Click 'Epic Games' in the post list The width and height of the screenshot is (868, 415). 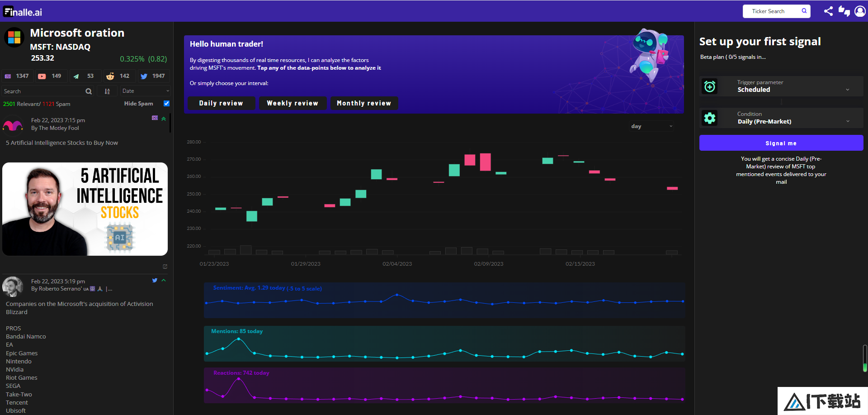[x=22, y=353]
